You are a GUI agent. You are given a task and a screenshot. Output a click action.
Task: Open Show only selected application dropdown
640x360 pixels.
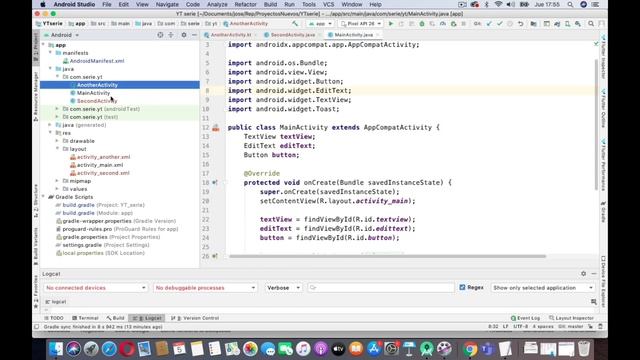[x=542, y=288]
